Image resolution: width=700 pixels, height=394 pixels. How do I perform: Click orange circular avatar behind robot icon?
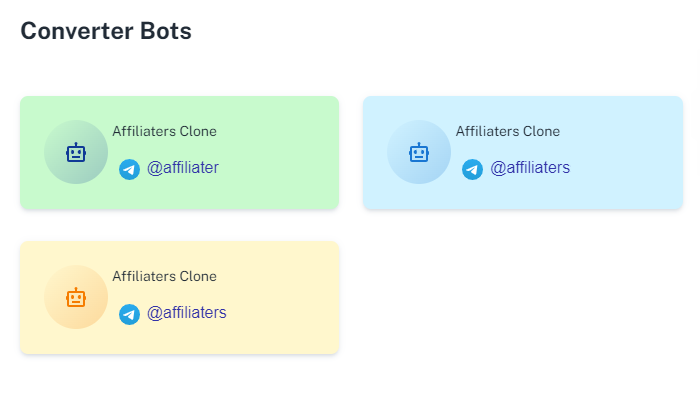(76, 297)
